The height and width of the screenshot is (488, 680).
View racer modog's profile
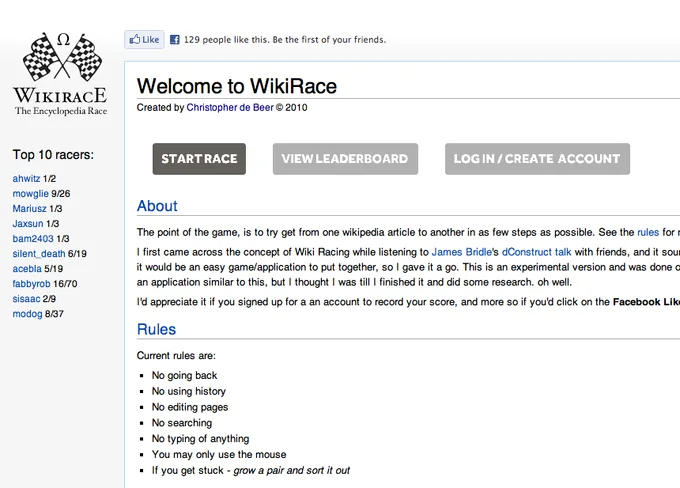pos(27,314)
